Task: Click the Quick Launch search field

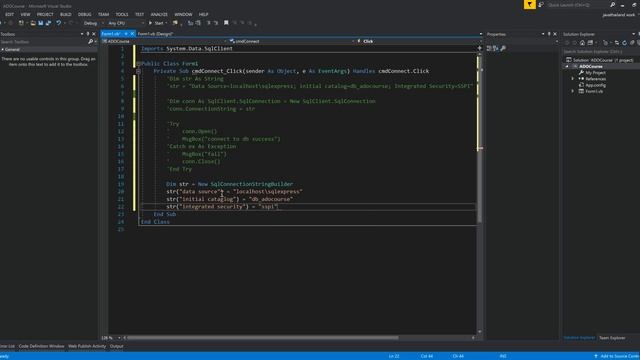Action: point(578,5)
